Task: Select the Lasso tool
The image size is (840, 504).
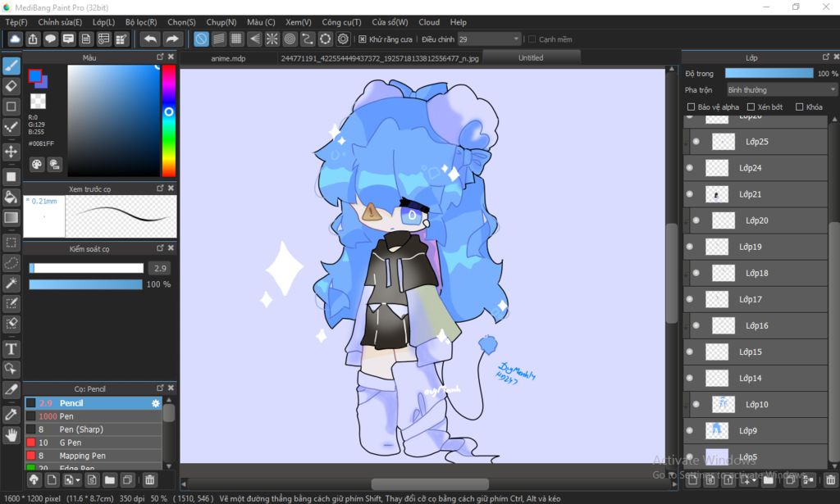Action: [11, 263]
